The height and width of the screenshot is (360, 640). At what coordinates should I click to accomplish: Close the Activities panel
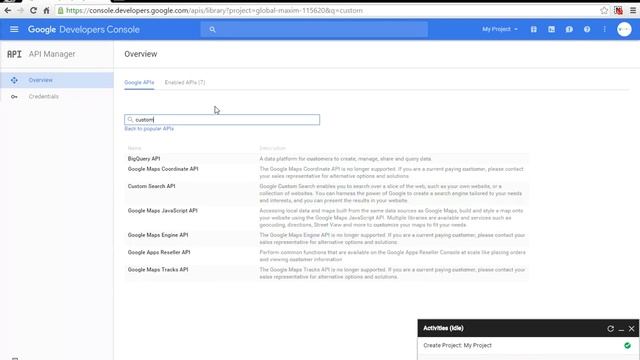point(632,329)
